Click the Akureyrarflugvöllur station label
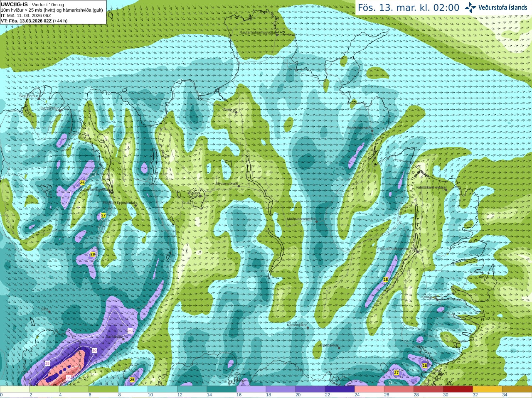Screen dimensions: 532x398 click(x=94, y=189)
